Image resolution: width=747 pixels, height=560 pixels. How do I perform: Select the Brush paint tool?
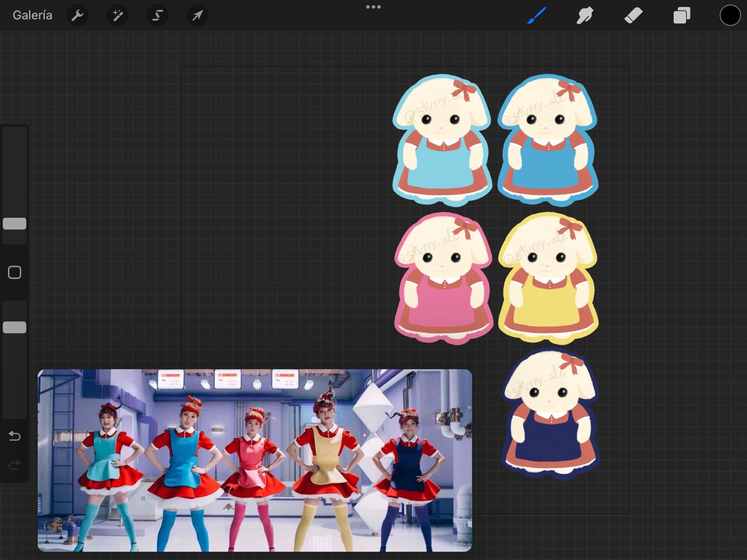(537, 15)
